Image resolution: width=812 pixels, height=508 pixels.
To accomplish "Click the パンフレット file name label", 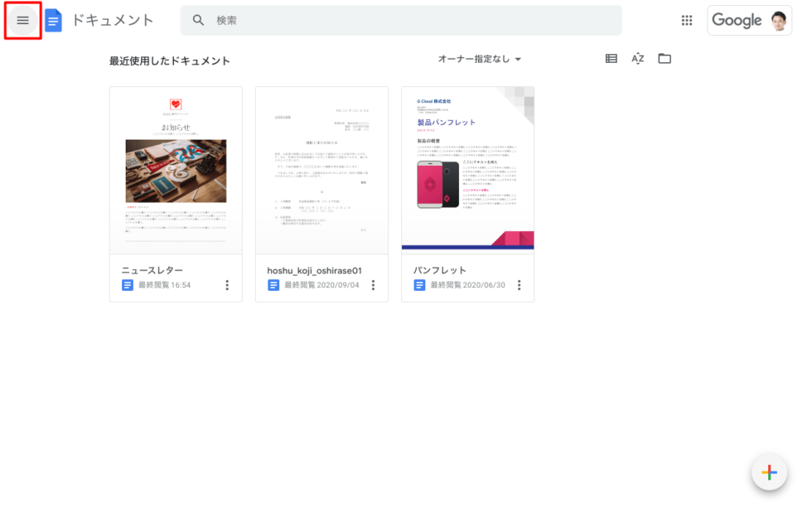I will 440,270.
